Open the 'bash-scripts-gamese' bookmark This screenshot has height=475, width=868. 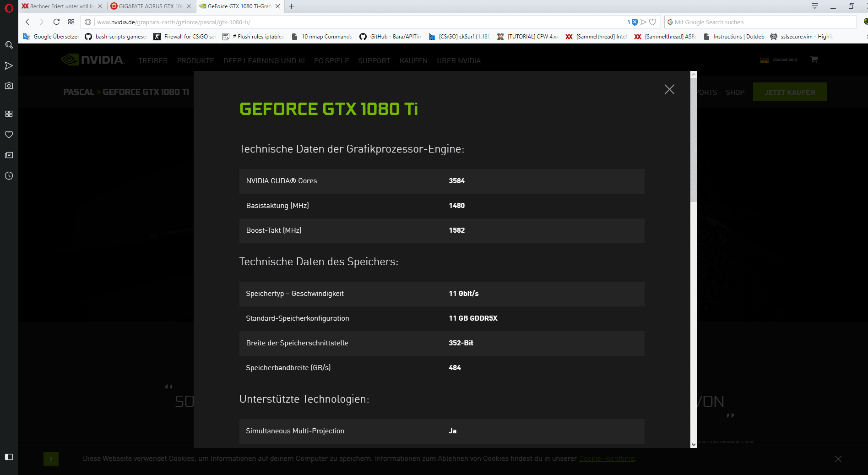pyautogui.click(x=116, y=37)
